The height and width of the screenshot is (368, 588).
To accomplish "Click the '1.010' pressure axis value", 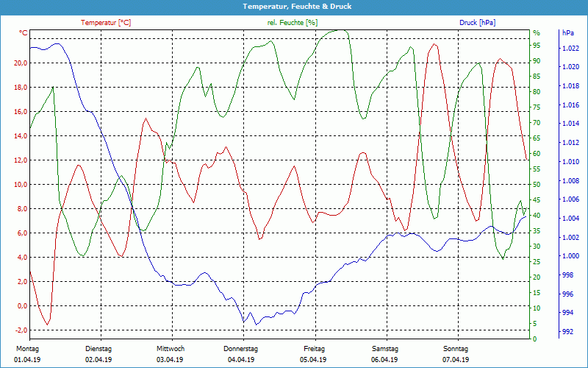I will (571, 162).
